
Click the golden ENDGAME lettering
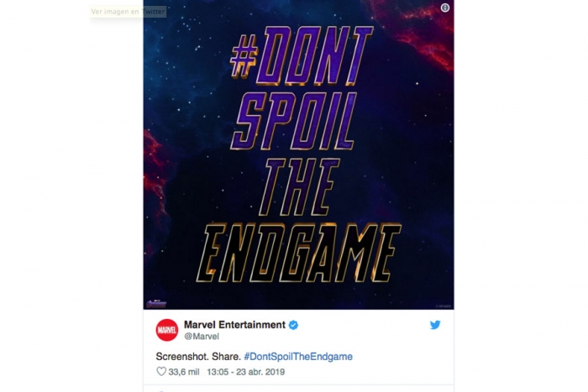point(299,253)
